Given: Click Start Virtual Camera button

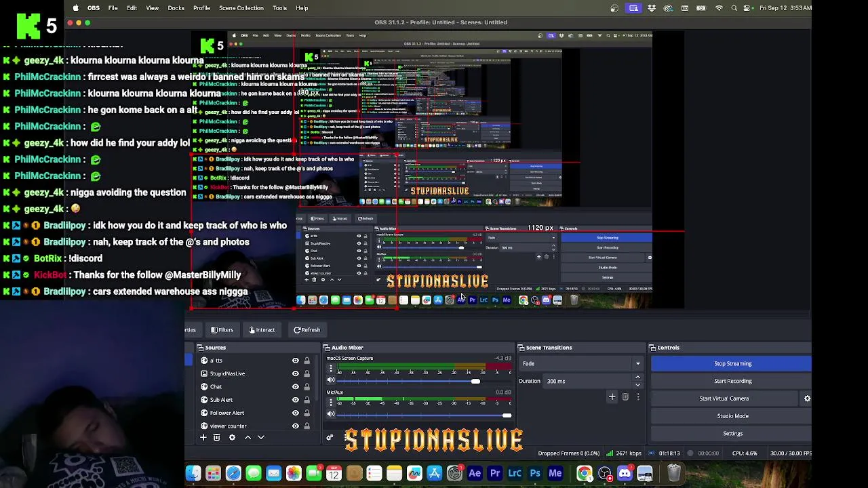Looking at the screenshot, I should (724, 399).
